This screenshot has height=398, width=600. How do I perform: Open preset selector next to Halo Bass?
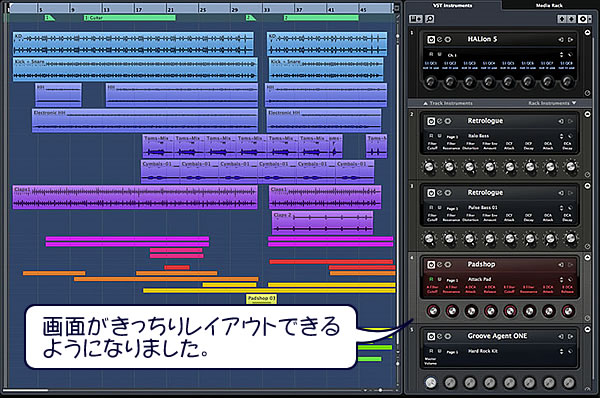[x=561, y=136]
